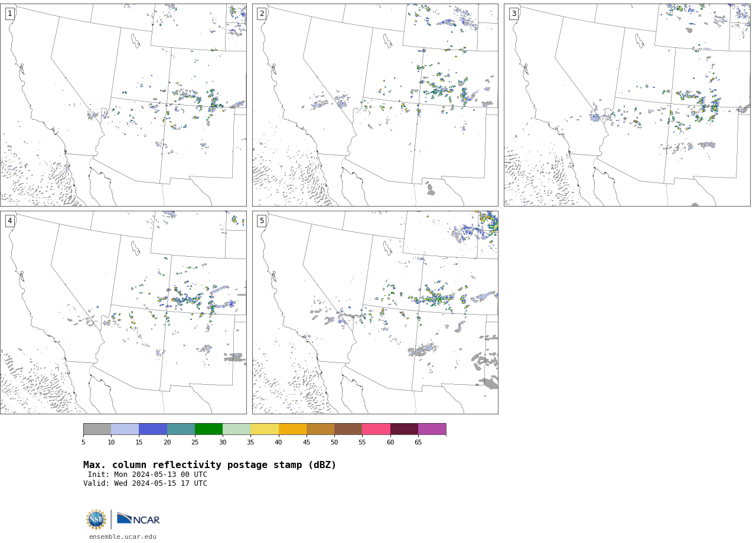Click the blue 15-20 dBZ swatch
This screenshot has height=543, width=756.
(153, 429)
